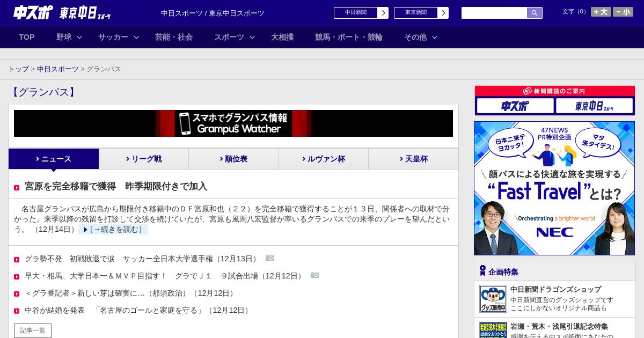Open article 中谷が結婚を発表
644x338 pixels.
click(138, 310)
